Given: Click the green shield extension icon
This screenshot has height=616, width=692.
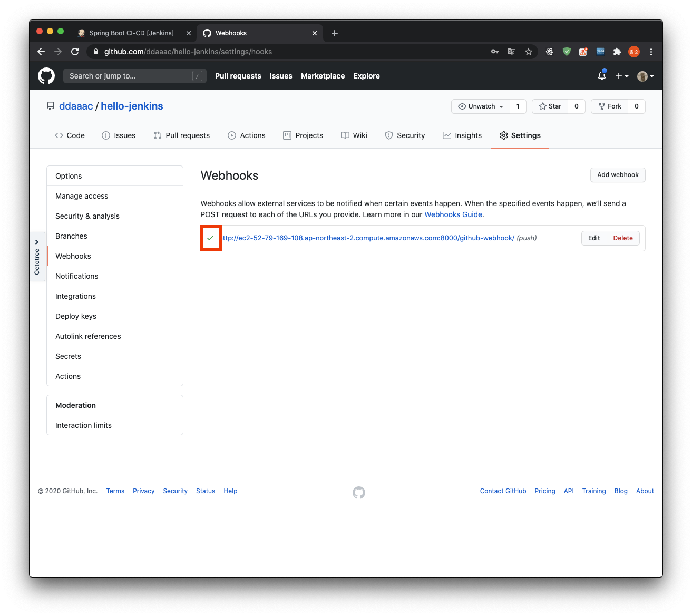Looking at the screenshot, I should 567,52.
